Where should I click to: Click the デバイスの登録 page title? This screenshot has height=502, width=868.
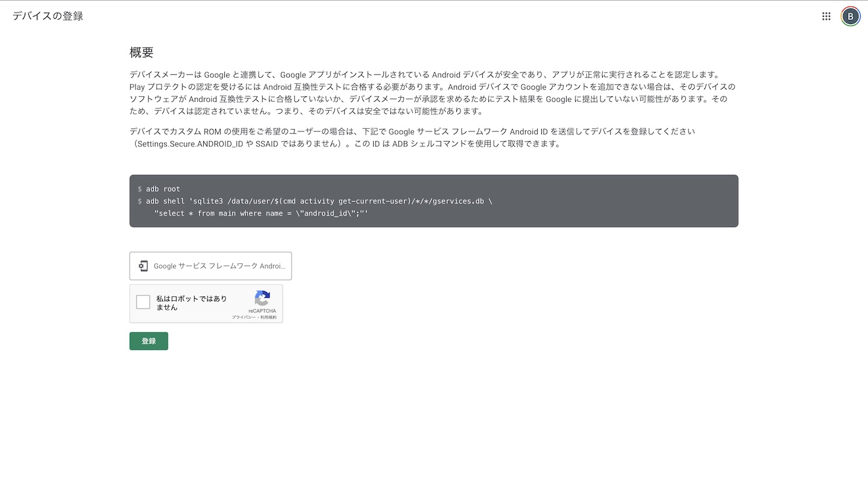(48, 16)
